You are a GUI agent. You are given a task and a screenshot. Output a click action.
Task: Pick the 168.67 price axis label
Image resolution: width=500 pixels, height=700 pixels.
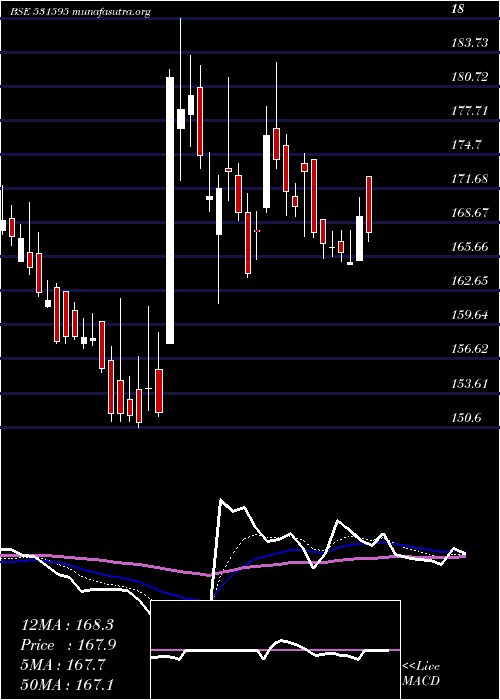469,213
